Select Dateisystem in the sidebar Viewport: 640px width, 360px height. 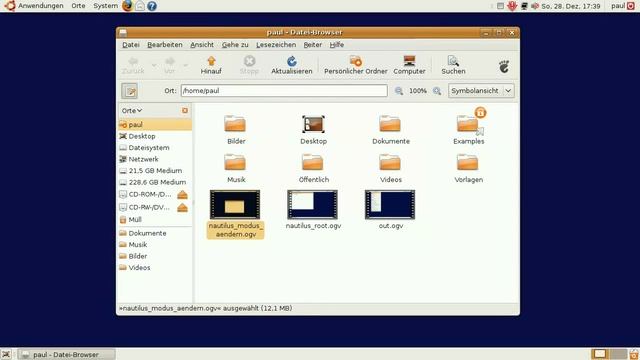[155, 147]
